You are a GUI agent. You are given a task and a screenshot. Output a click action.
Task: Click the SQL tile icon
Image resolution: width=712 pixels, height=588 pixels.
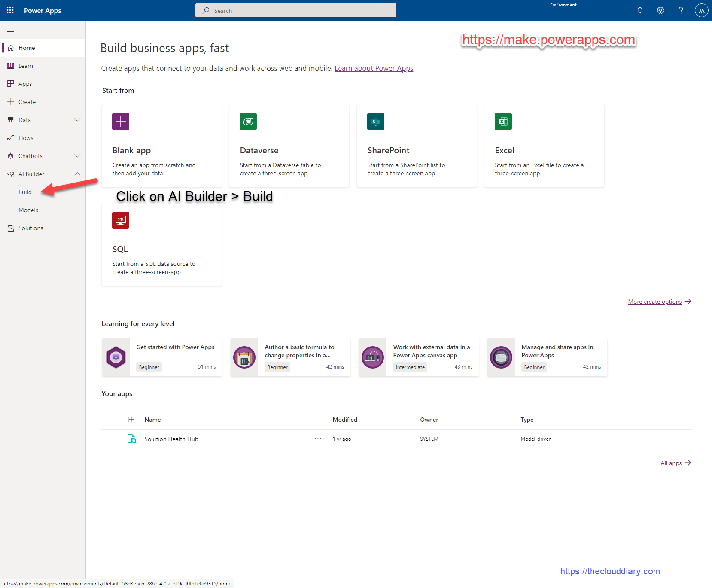tap(121, 220)
